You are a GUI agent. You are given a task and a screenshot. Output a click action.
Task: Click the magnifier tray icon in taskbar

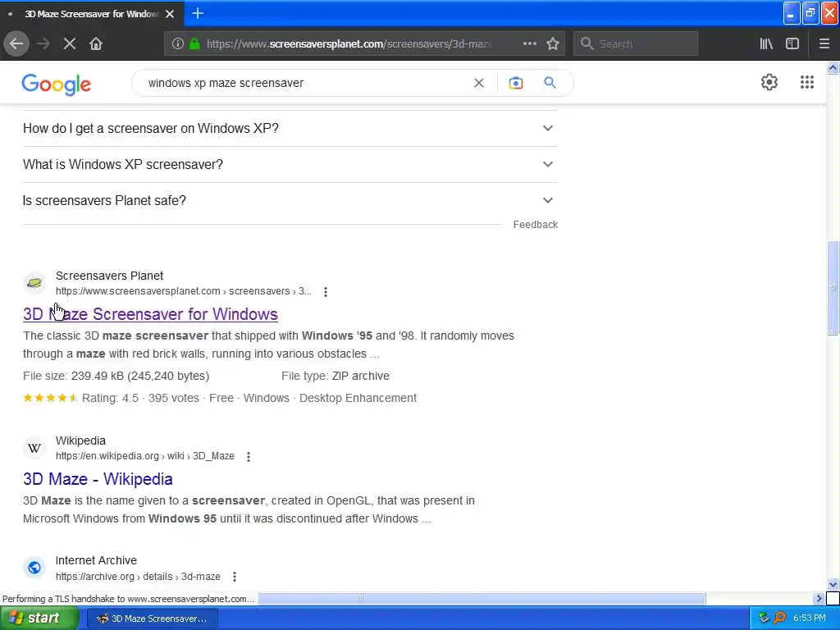coord(779,619)
